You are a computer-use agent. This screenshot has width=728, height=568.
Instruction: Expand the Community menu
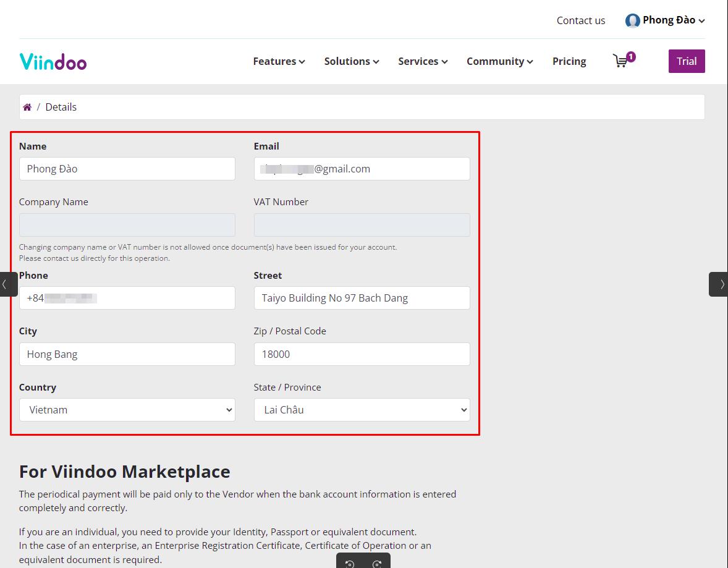click(x=499, y=61)
